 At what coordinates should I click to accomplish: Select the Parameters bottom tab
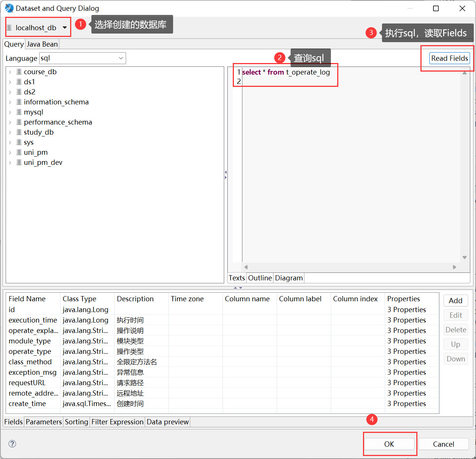tap(44, 422)
